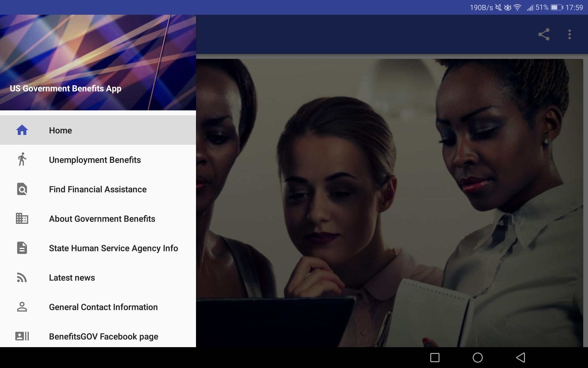Screen dimensions: 588x368
Task: Tap the drawer header banner image
Action: click(98, 63)
